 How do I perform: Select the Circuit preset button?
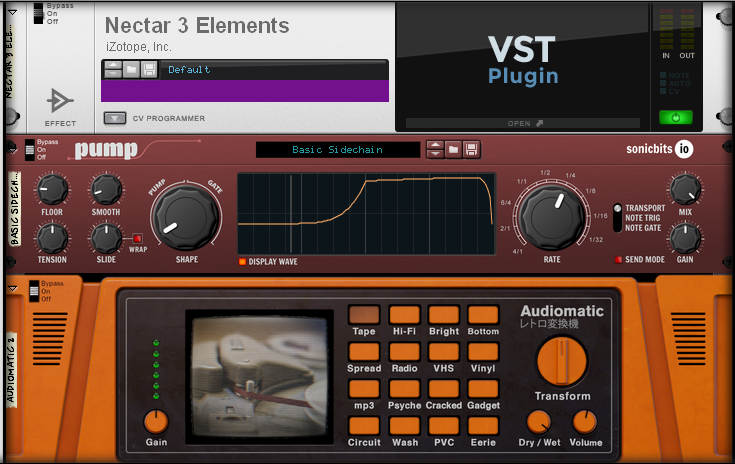tap(364, 426)
